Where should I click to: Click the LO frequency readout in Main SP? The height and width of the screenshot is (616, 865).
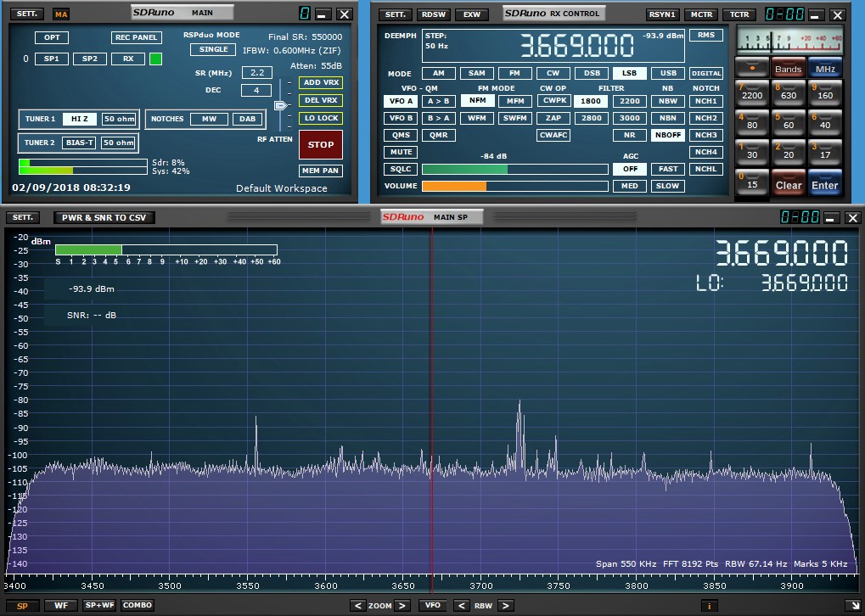pyautogui.click(x=805, y=283)
